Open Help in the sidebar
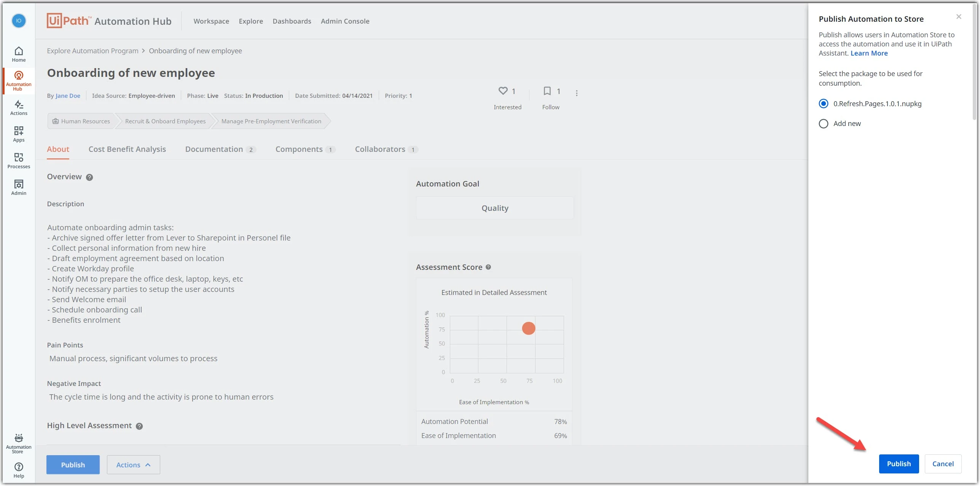 (19, 470)
